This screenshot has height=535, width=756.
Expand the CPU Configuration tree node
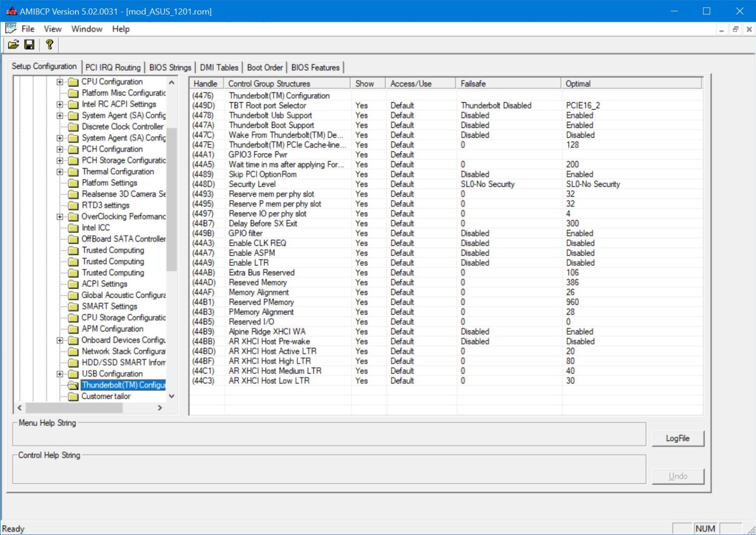click(x=60, y=82)
